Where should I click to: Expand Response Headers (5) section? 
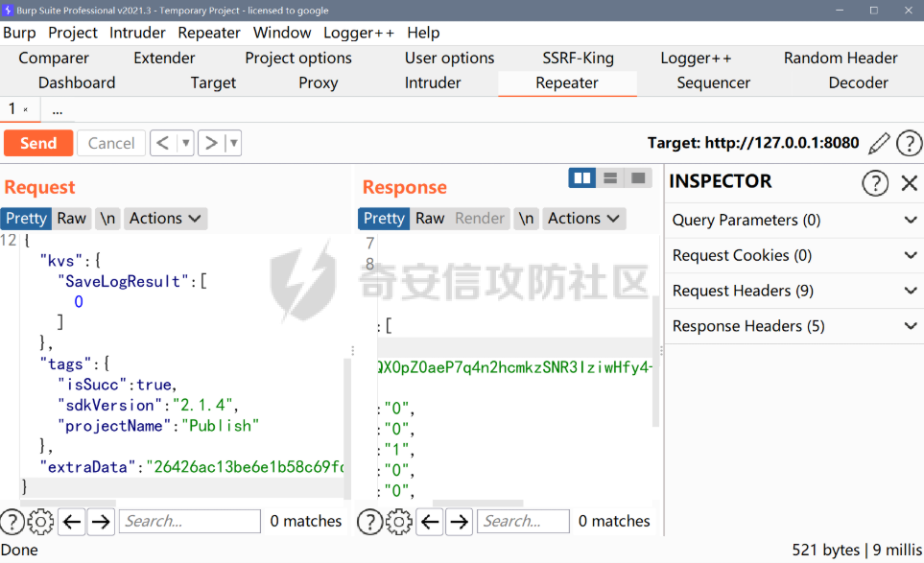(794, 326)
